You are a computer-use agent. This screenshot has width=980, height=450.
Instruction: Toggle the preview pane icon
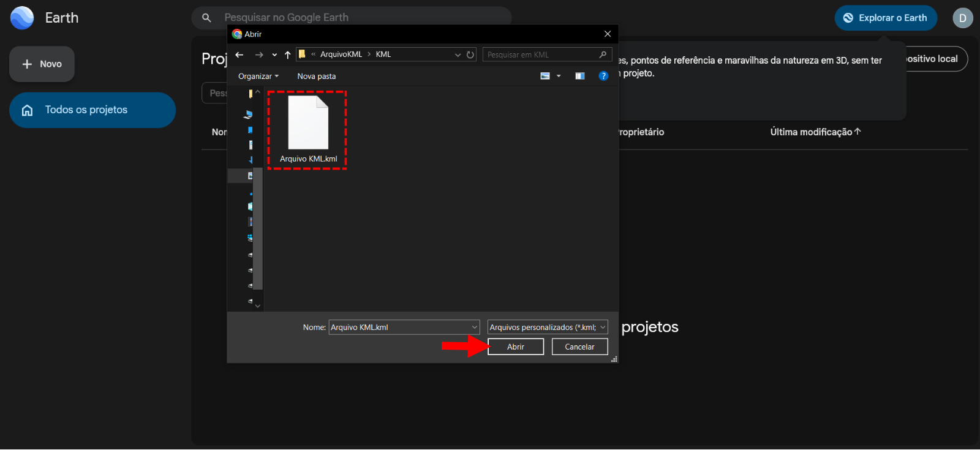pos(580,76)
